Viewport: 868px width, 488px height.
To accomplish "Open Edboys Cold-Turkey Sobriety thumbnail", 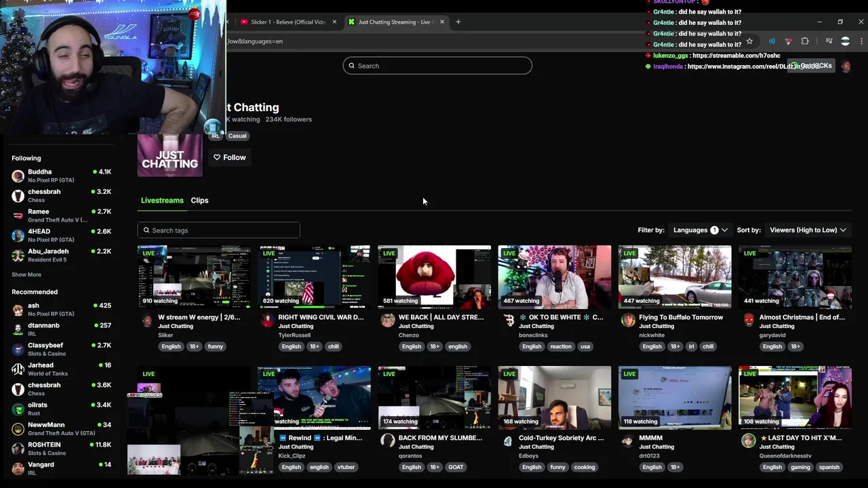I will (555, 398).
